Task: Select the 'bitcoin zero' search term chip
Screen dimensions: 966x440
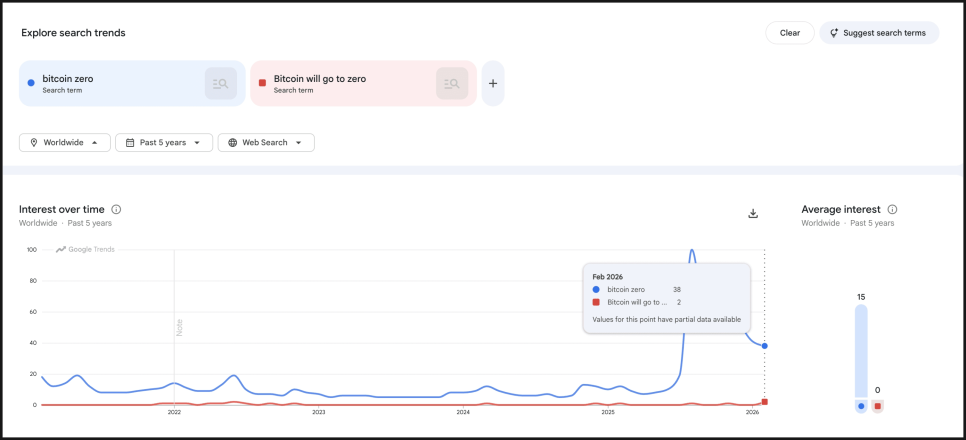Action: pyautogui.click(x=110, y=83)
